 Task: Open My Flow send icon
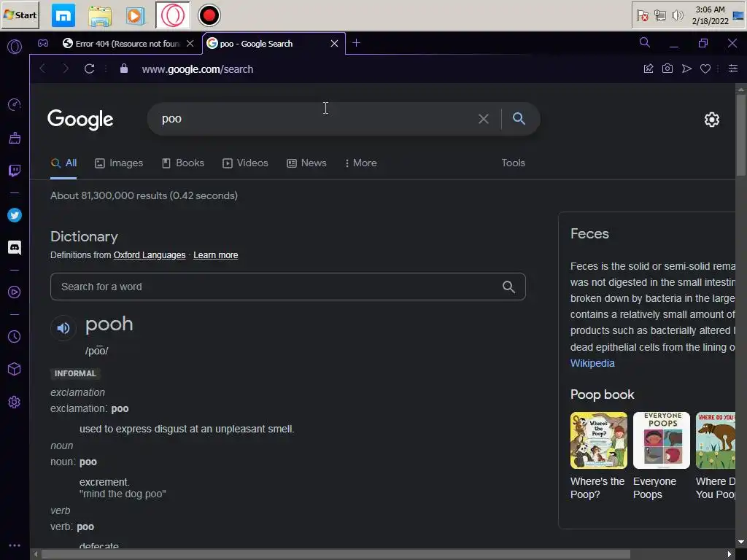(686, 69)
